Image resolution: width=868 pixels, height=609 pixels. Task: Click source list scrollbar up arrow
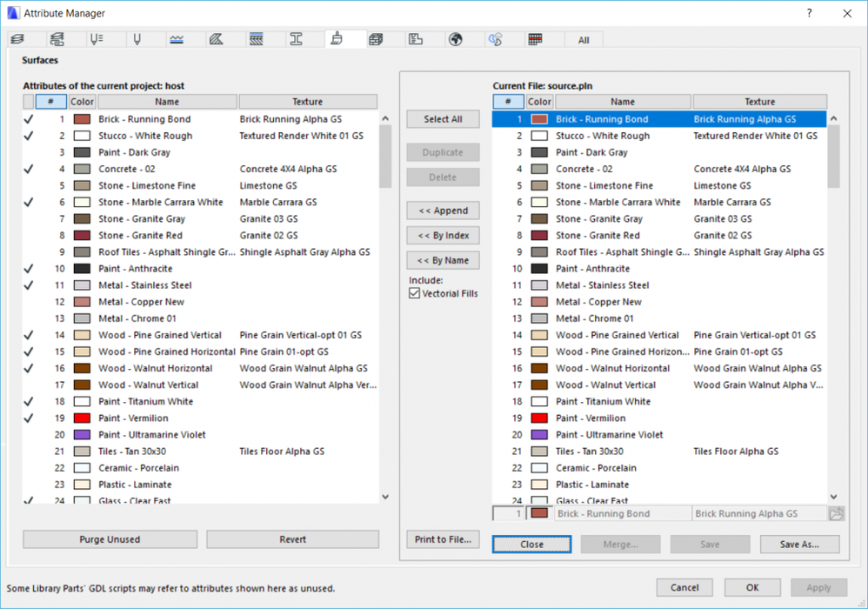point(834,118)
